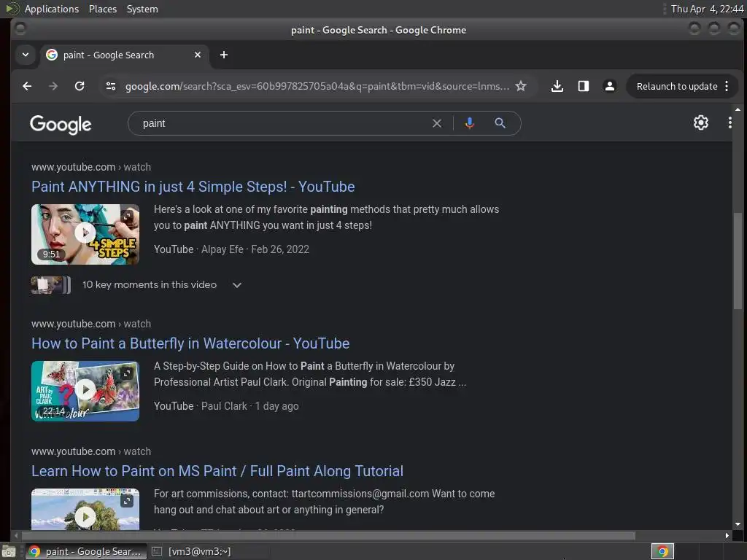Close the paint - Google Search tab
This screenshot has height=560, width=747.
[197, 55]
